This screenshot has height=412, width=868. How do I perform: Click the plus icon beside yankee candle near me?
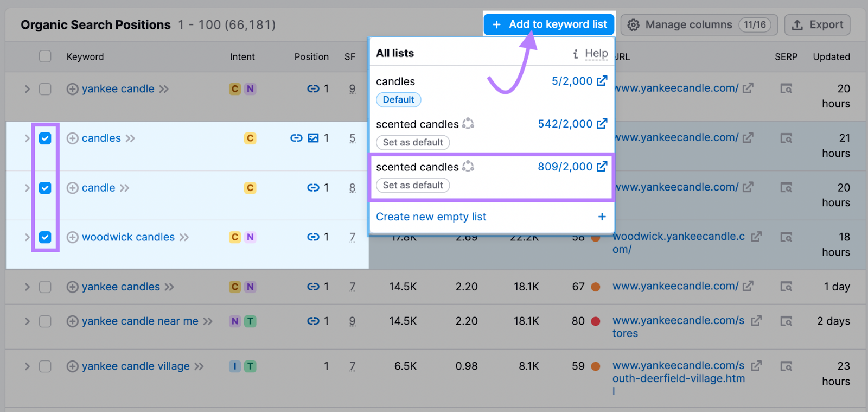click(x=72, y=321)
